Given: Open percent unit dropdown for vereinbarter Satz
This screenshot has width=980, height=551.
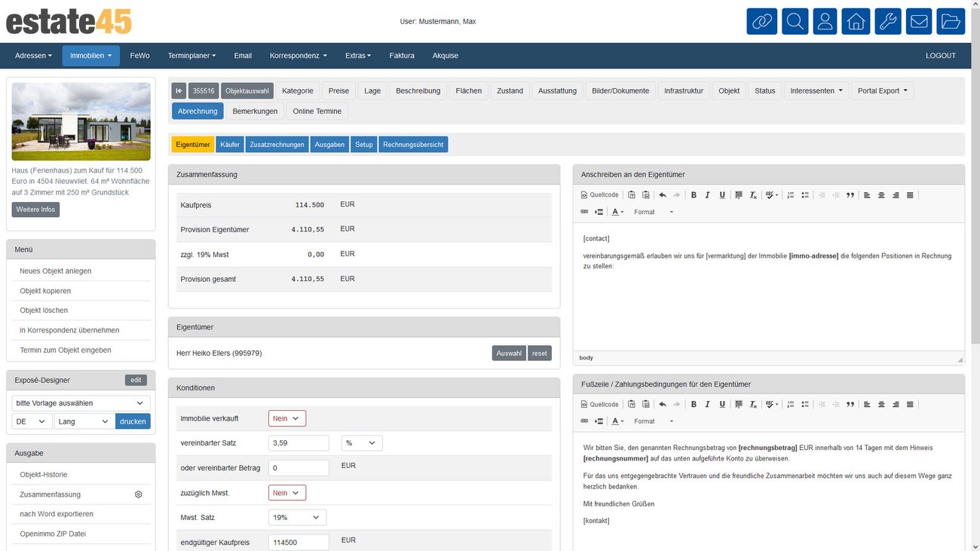Looking at the screenshot, I should click(x=362, y=443).
